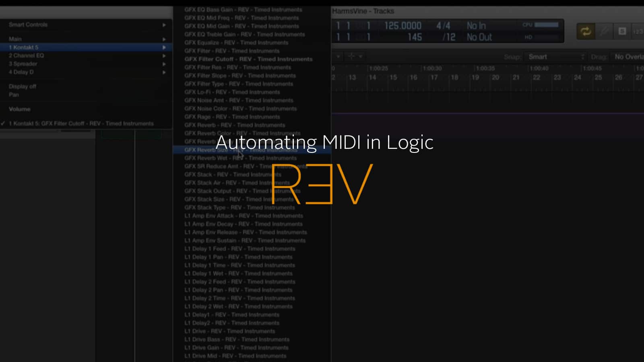This screenshot has width=644, height=362.
Task: Select highlighted GFX Reverb Size parameter
Action: point(252,150)
